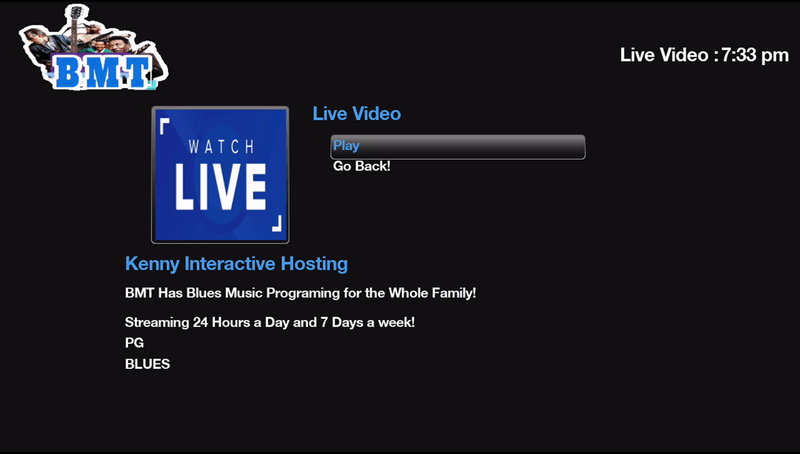Open the Watch Live thumbnail
800x454 pixels.
(220, 175)
